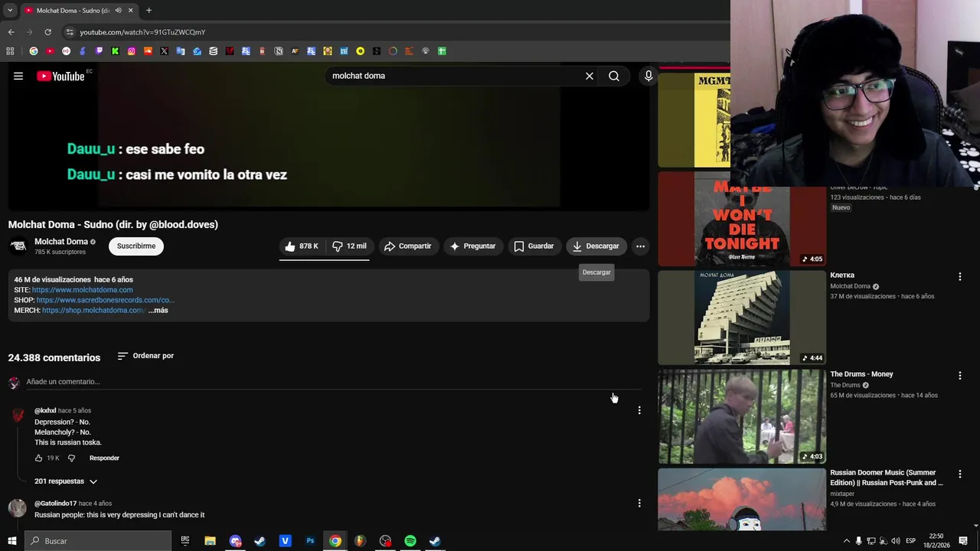Reload the current page

click(x=47, y=32)
